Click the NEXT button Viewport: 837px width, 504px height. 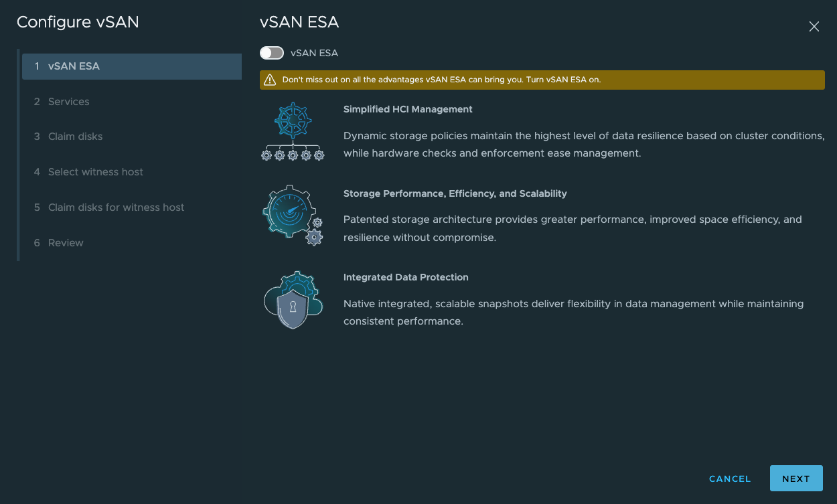(x=795, y=478)
